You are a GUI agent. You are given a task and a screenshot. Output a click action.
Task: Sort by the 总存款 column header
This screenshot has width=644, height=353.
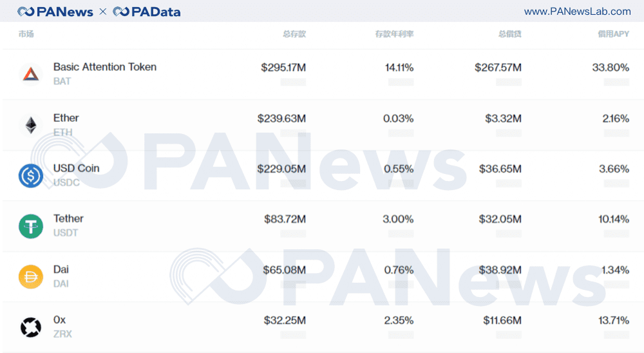click(x=294, y=34)
